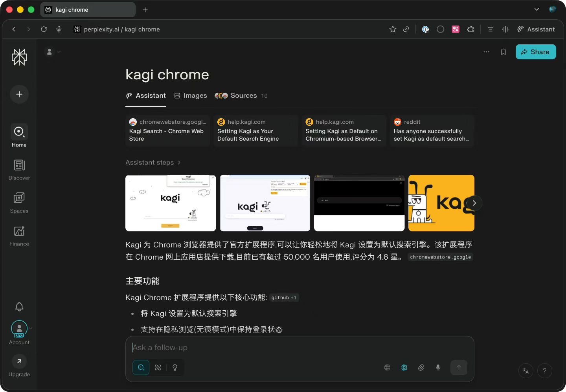Open a new browser tab
Screen dimensions: 566x392
145,10
